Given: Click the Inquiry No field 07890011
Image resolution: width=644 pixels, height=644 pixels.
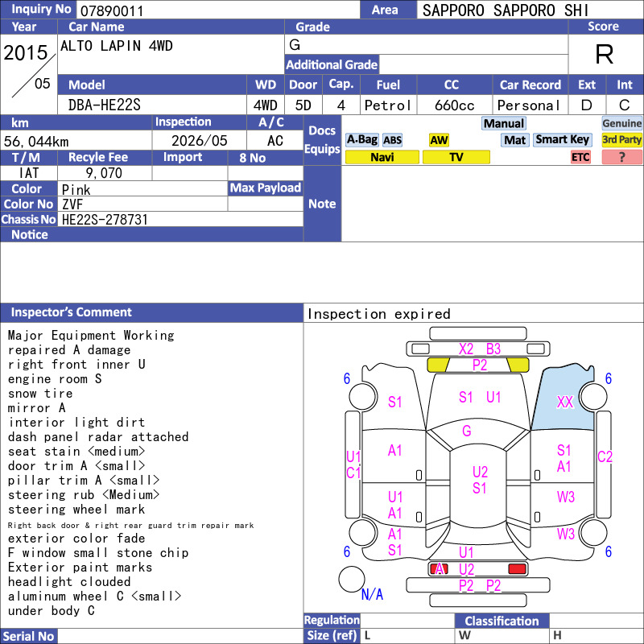Looking at the screenshot, I should coord(217,10).
